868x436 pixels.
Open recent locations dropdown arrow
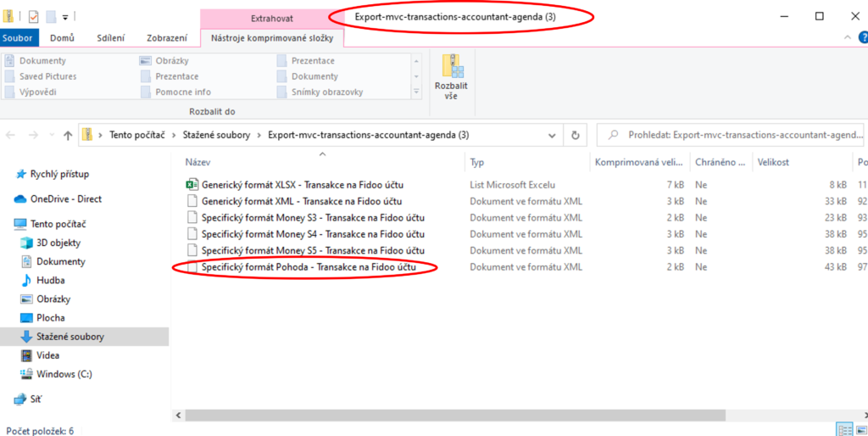click(x=52, y=135)
